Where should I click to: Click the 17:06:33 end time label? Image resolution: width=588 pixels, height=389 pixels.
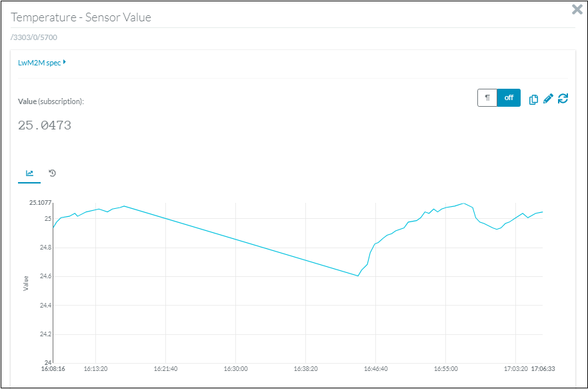click(543, 368)
